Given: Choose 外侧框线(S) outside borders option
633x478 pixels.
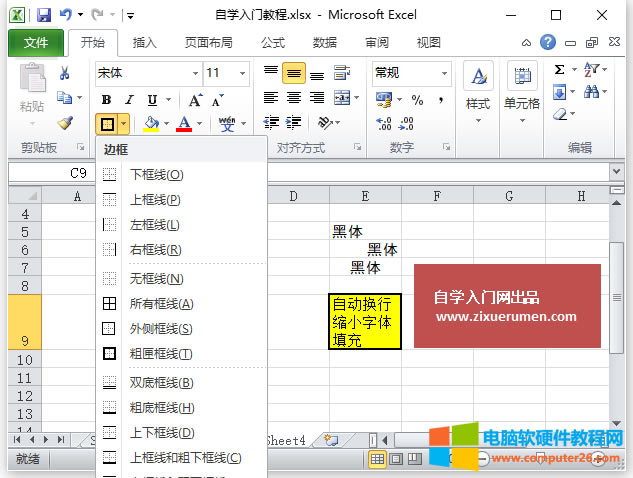Looking at the screenshot, I should (x=182, y=329).
